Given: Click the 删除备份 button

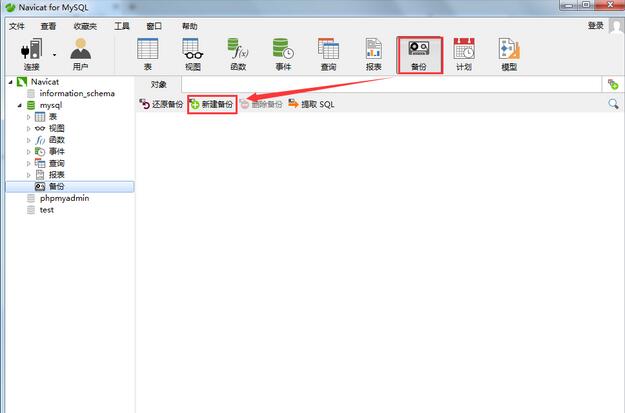Looking at the screenshot, I should (x=261, y=104).
